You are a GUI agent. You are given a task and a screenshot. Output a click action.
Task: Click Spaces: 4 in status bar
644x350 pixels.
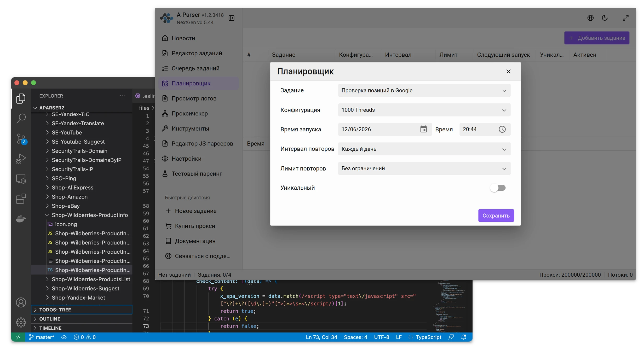[355, 337]
